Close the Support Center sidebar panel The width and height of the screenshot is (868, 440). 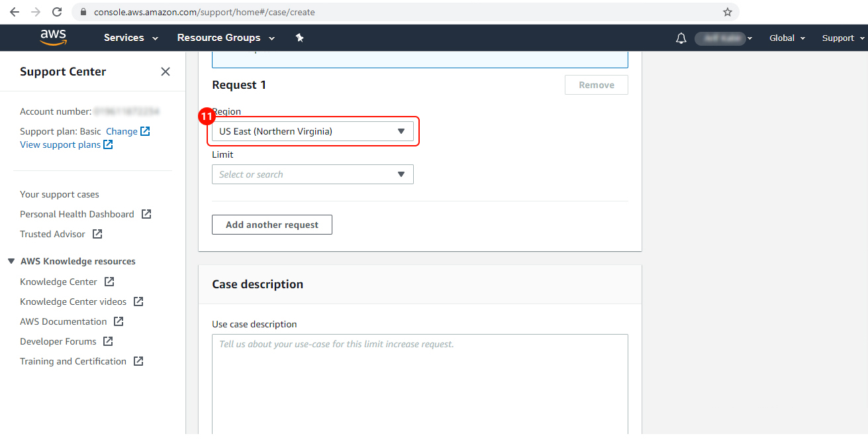[x=166, y=72]
